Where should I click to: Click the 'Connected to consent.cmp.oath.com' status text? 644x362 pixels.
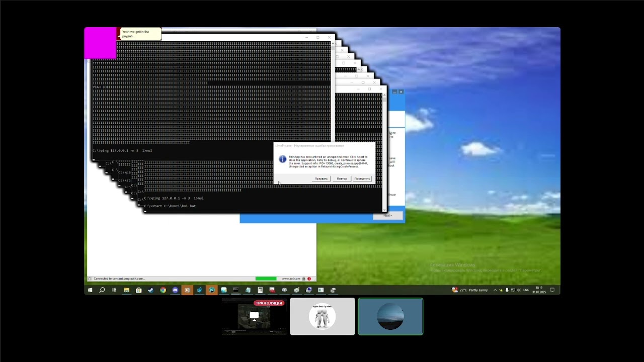pyautogui.click(x=119, y=279)
